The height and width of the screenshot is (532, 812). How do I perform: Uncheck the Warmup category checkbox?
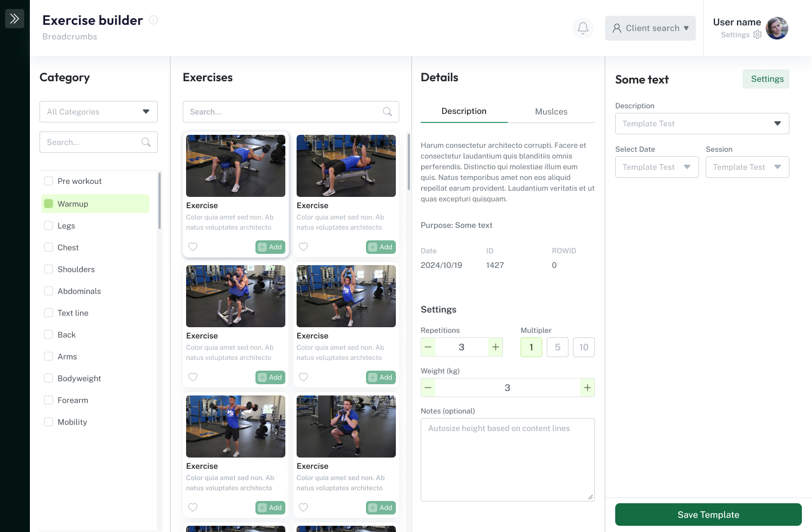(x=48, y=204)
